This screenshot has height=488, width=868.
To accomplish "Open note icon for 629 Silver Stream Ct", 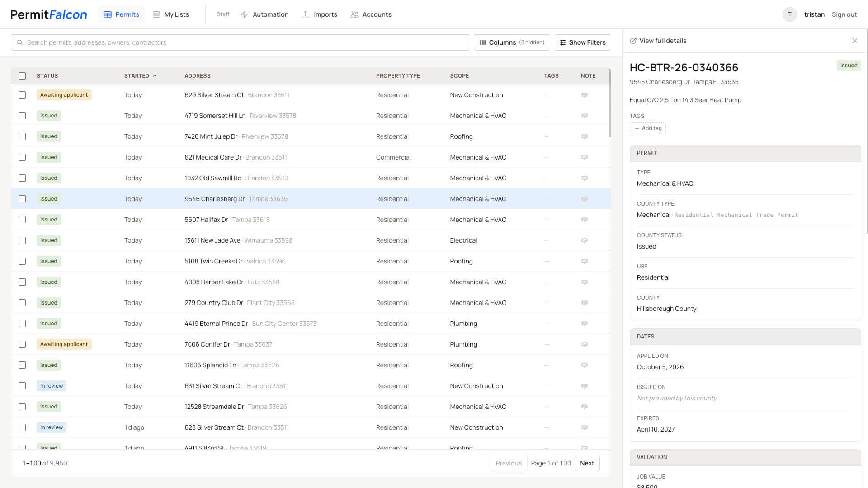I will point(584,95).
